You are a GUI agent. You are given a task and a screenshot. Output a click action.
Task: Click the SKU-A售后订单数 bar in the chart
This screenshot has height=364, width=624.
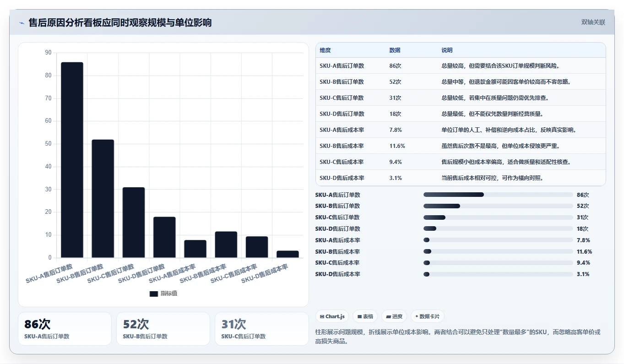[72, 160]
